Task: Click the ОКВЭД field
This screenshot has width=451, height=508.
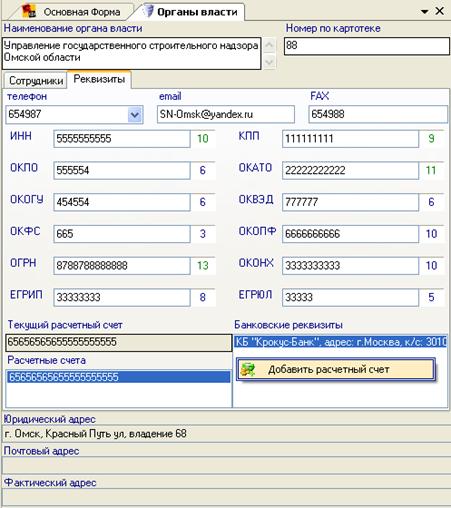Action: 350,202
